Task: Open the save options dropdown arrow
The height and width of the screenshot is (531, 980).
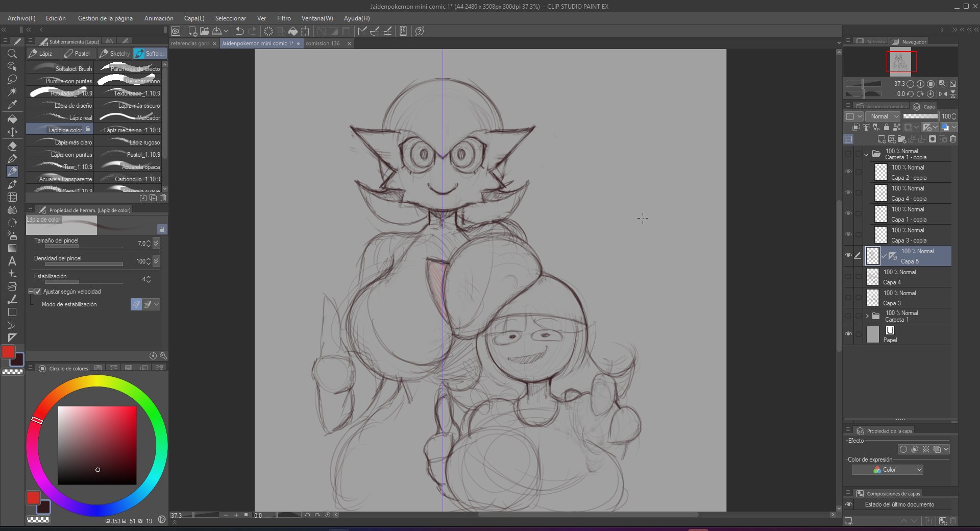Action: click(226, 31)
